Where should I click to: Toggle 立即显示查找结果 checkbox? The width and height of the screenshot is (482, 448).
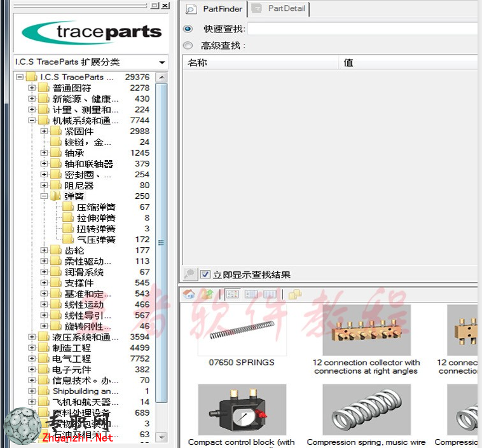click(205, 274)
